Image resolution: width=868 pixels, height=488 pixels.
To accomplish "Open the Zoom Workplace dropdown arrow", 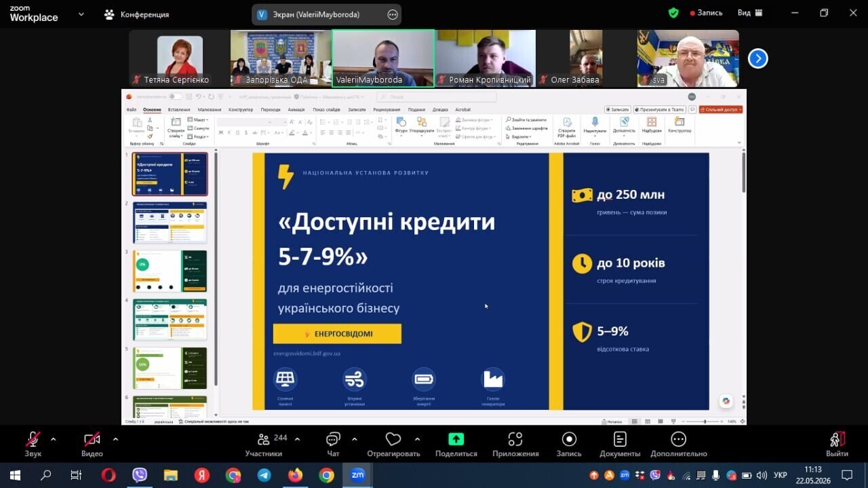I will [81, 14].
